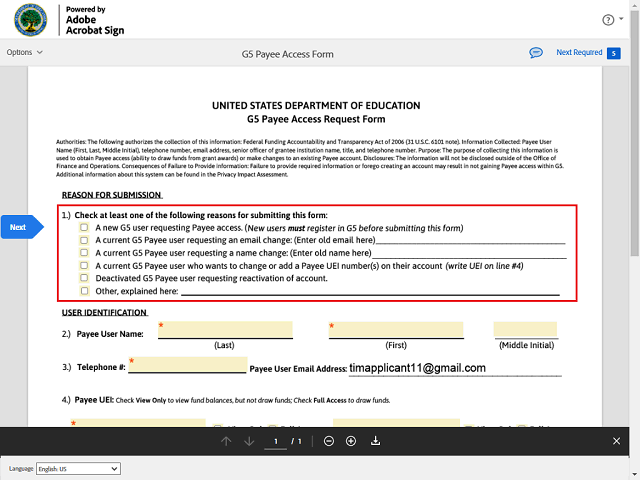This screenshot has height=480, width=640.
Task: Click the Telephone number input field
Action: [x=187, y=366]
